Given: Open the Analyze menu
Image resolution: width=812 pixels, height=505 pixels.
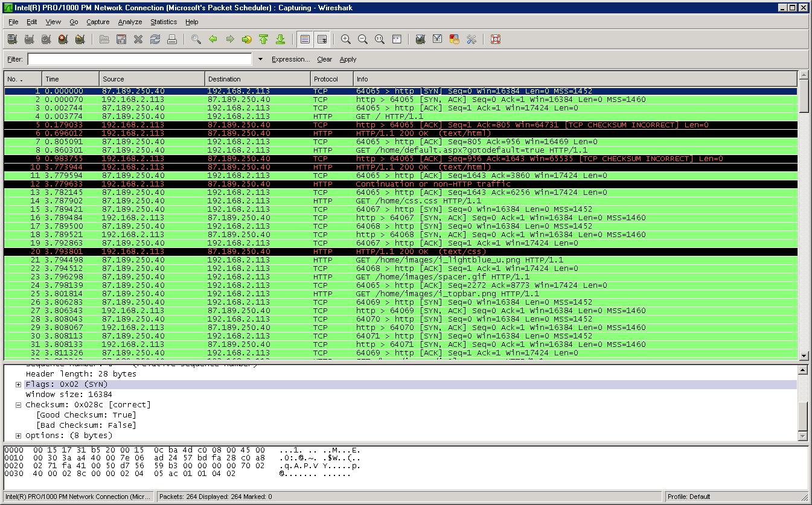Looking at the screenshot, I should click(x=130, y=22).
